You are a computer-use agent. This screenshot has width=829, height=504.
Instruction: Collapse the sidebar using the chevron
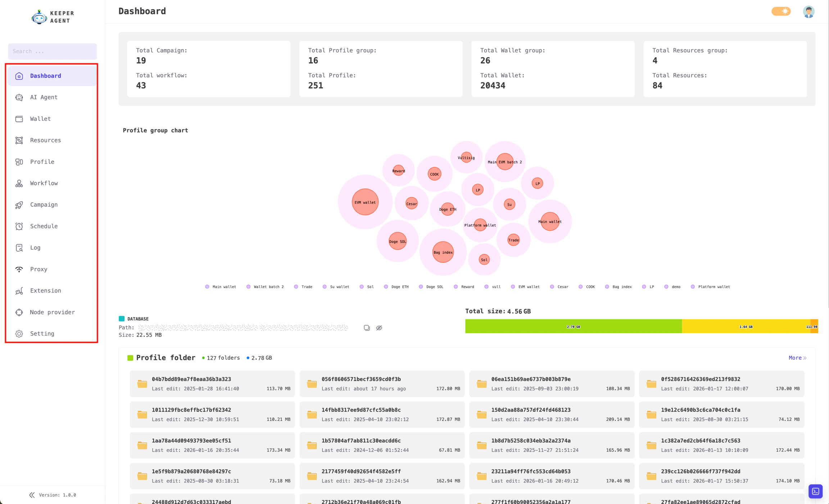32,495
